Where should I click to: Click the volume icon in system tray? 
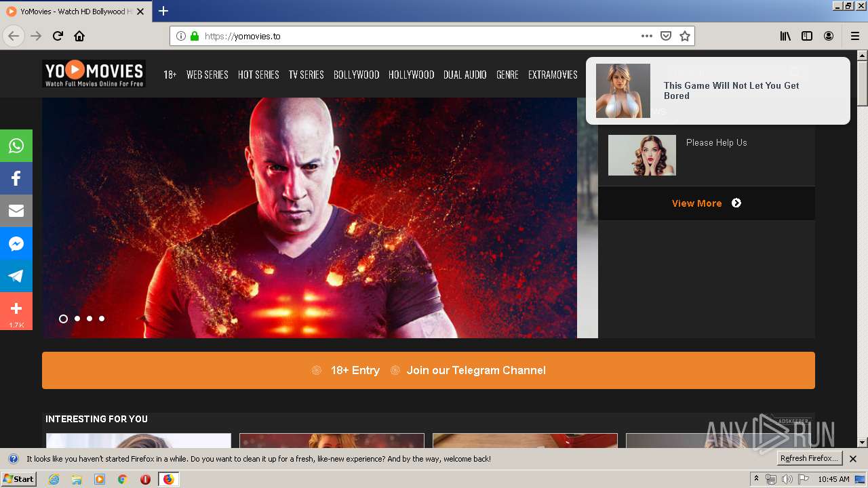(x=787, y=479)
